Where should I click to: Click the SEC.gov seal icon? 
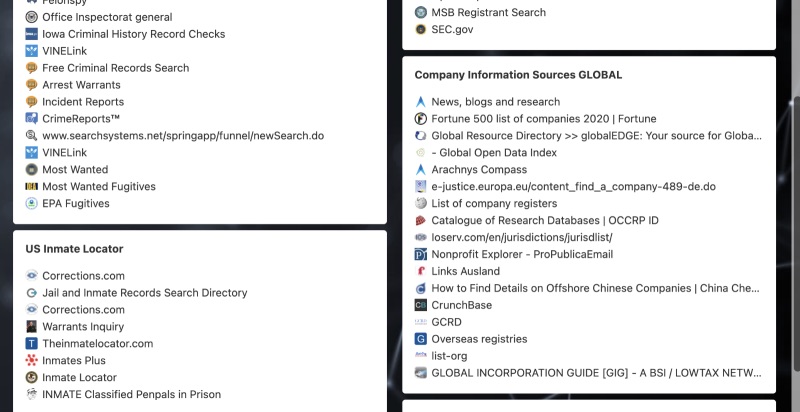(x=420, y=29)
